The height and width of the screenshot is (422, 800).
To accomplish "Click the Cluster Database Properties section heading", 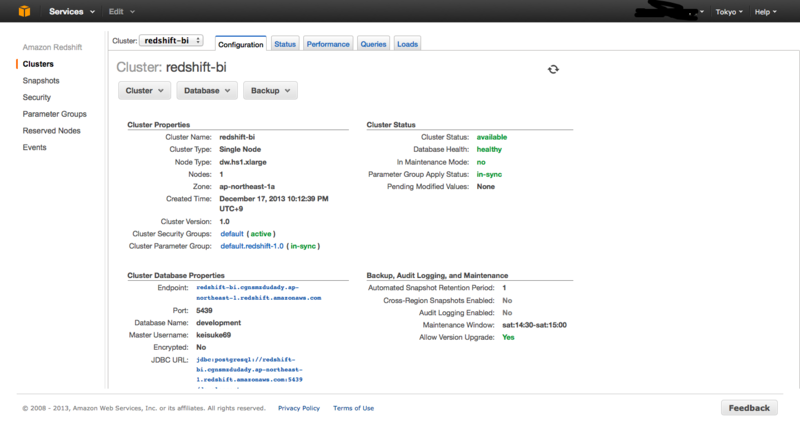I will click(176, 275).
